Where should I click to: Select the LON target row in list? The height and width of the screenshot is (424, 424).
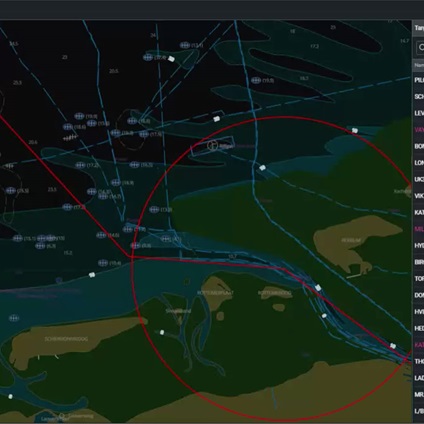click(419, 163)
